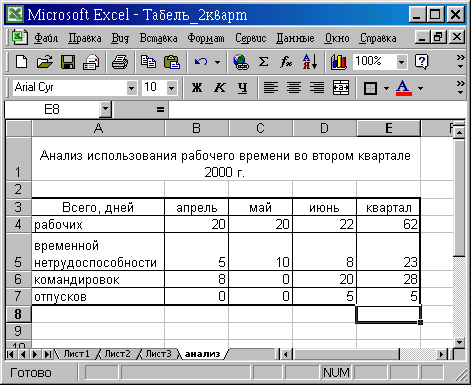This screenshot has height=385, width=471.
Task: Open the Вид menu
Action: pos(120,38)
